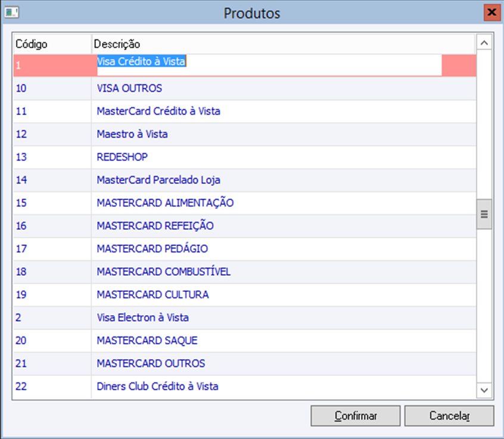
Task: Select MASTERCARD REFEIÇÃO row
Action: click(245, 226)
